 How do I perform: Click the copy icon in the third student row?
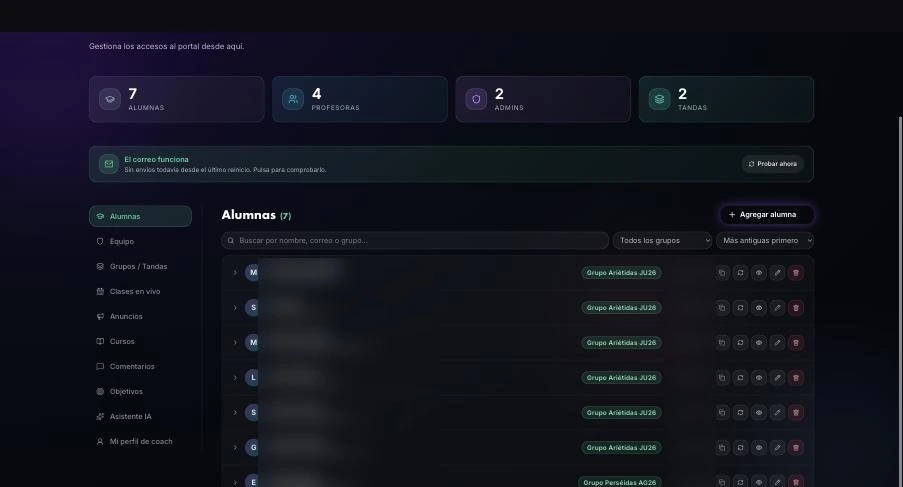(x=722, y=343)
